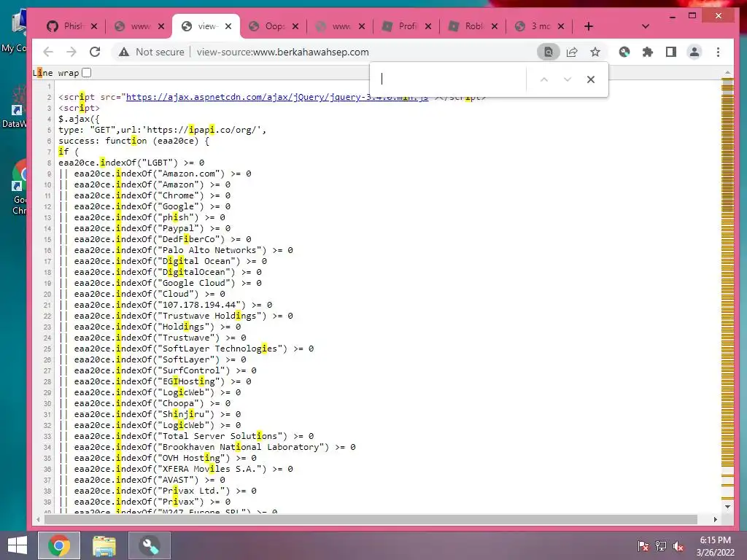The height and width of the screenshot is (560, 747).
Task: Switch to the Profi tab
Action: point(401,26)
